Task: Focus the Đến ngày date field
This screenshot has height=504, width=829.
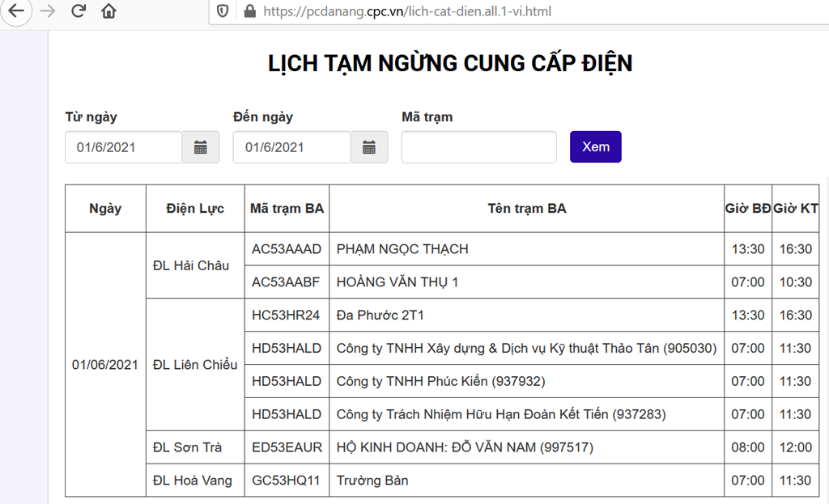Action: pos(291,147)
